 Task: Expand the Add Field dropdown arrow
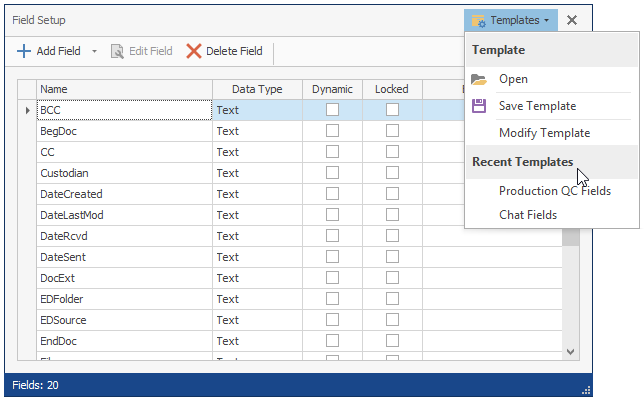pos(94,51)
